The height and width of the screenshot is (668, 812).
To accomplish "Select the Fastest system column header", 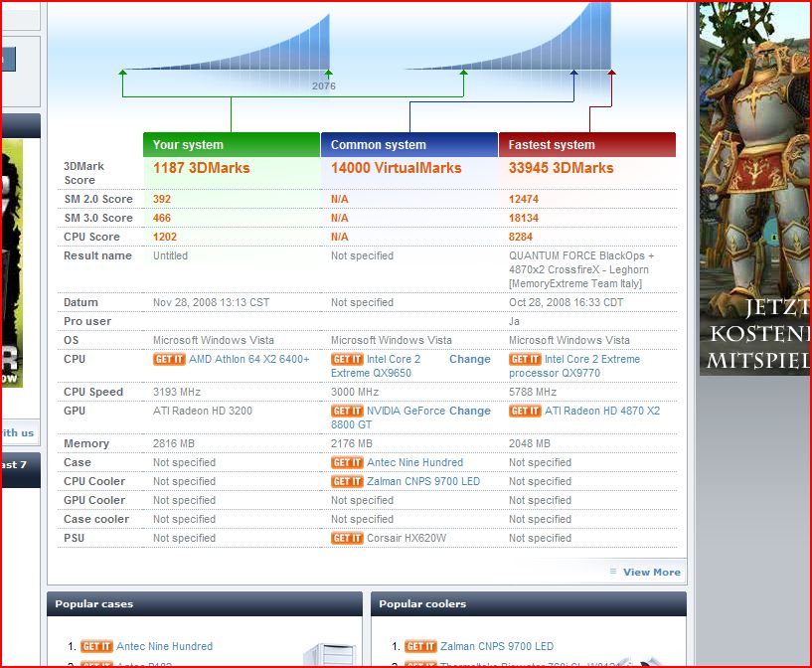I will [587, 145].
